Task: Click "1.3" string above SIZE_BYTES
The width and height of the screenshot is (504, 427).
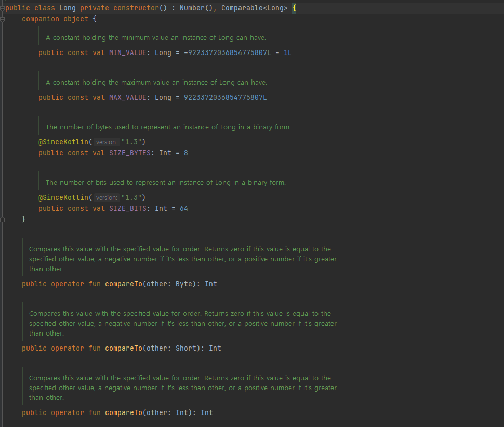Action: (131, 142)
